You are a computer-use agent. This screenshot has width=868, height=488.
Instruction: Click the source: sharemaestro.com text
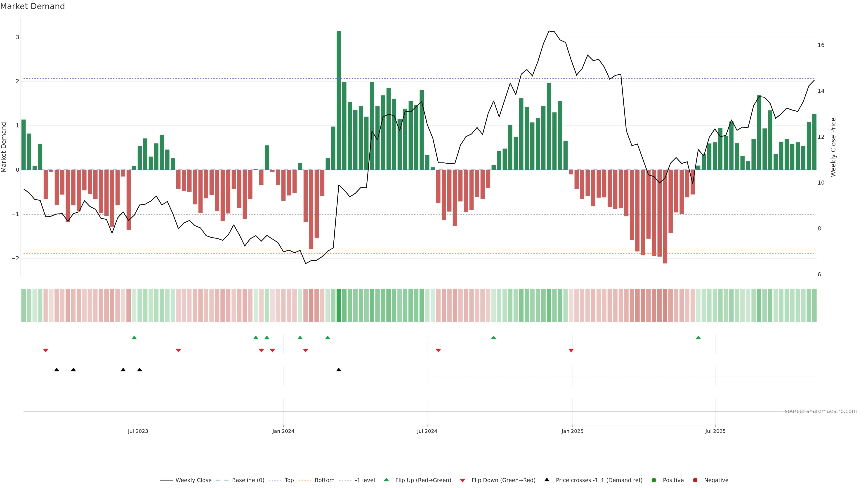click(821, 411)
